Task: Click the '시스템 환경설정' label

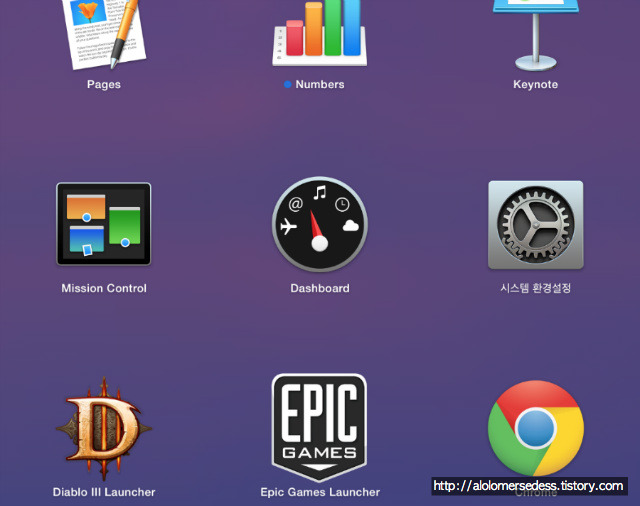Action: coord(536,288)
